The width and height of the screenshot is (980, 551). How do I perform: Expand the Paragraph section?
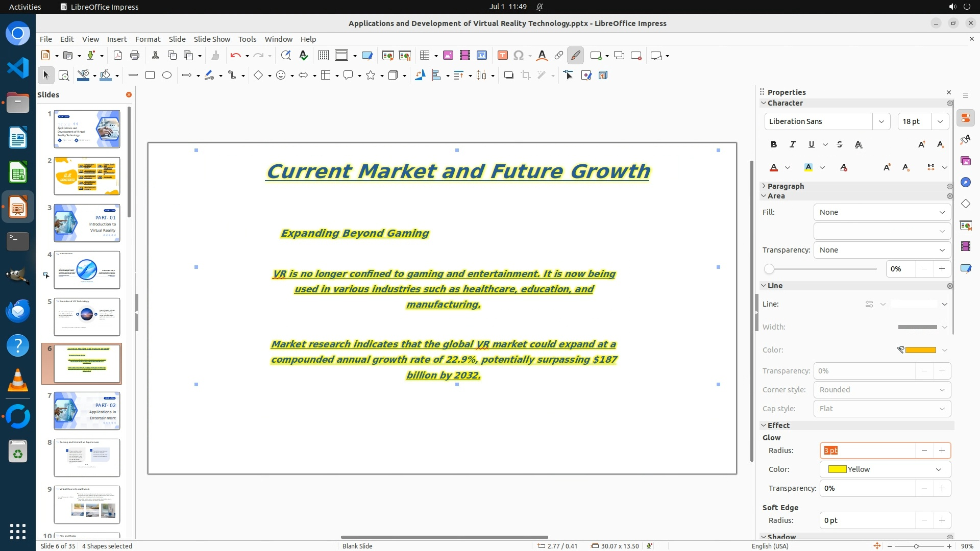click(x=785, y=186)
